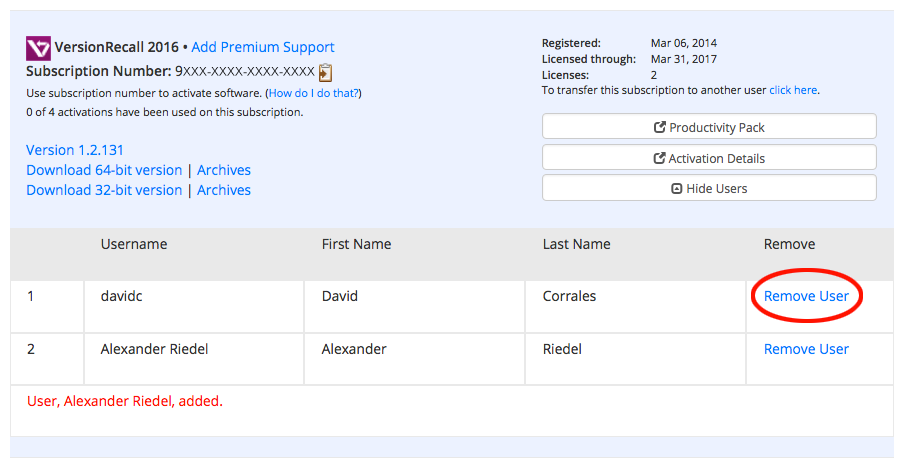
Task: Collapse user list with Hide Users
Action: pos(709,188)
